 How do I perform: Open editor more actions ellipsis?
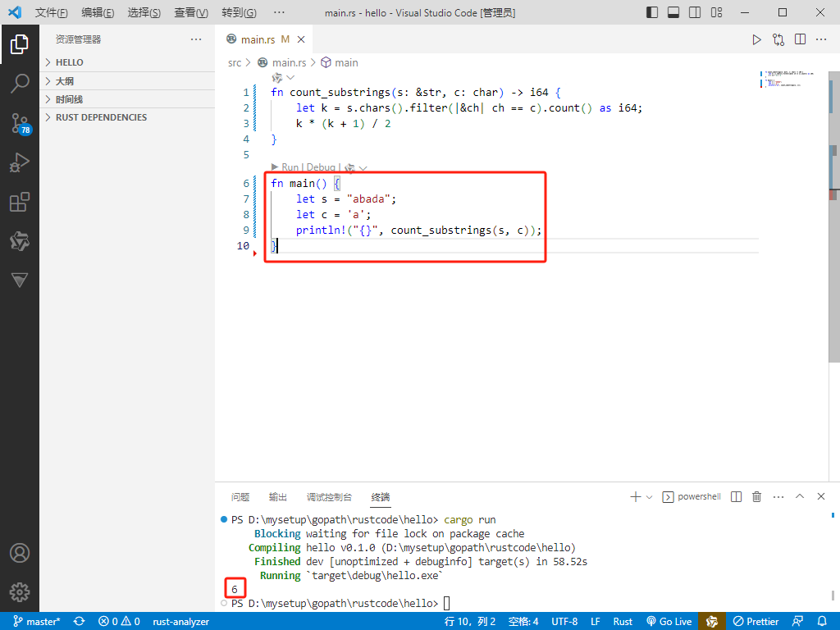821,39
